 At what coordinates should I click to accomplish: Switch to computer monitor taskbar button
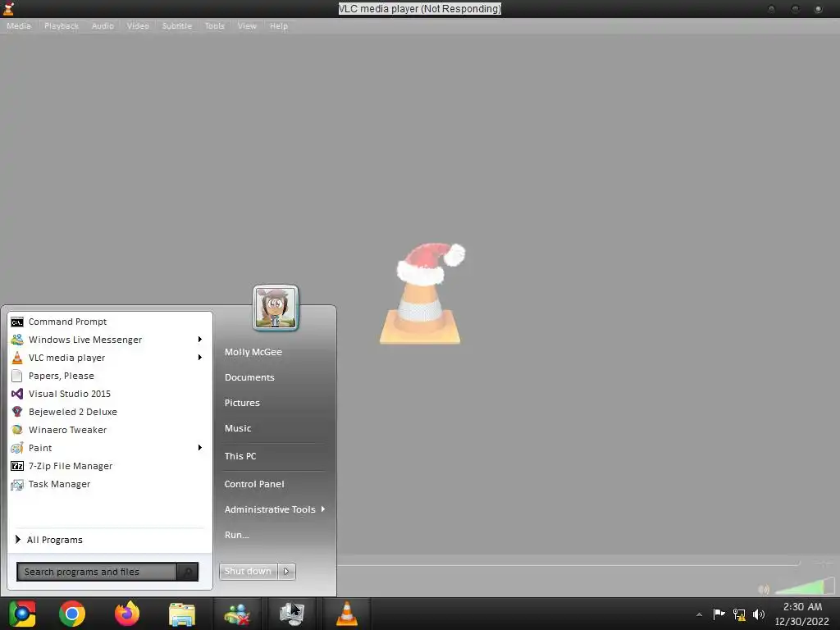pos(292,614)
